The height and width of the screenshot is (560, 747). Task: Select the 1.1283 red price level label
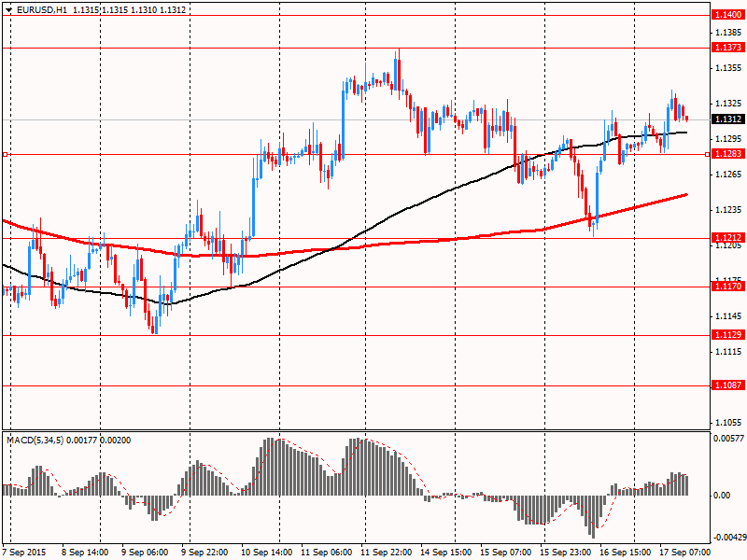point(727,153)
